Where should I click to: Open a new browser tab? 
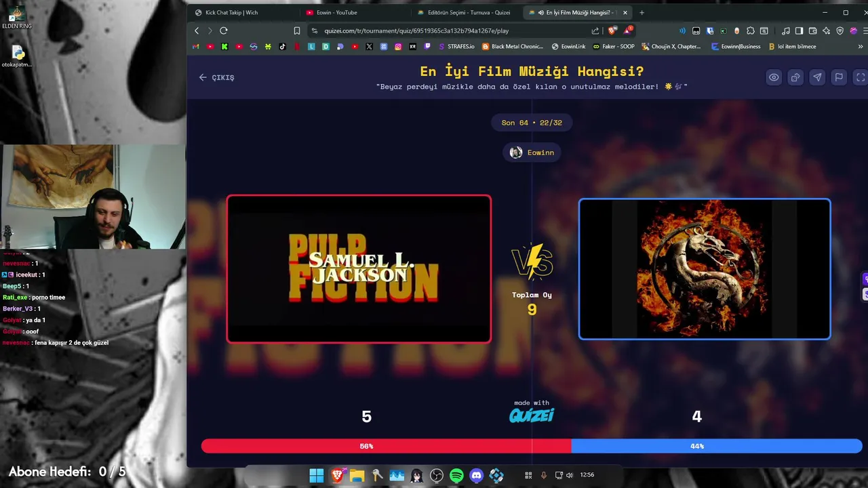coord(642,12)
